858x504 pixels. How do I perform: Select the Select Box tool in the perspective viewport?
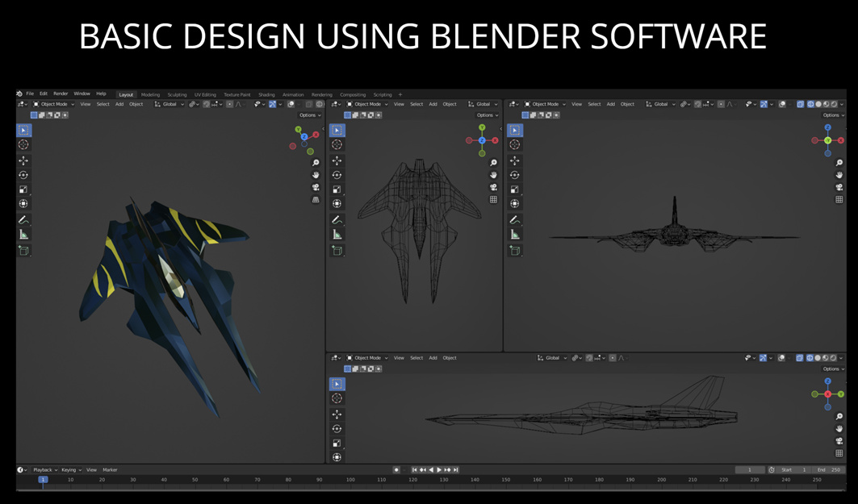click(23, 130)
